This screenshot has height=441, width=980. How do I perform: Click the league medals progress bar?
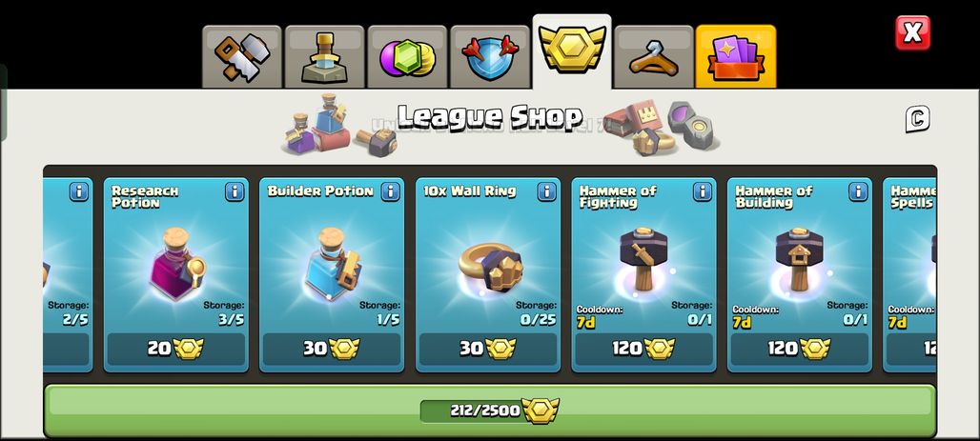click(489, 411)
